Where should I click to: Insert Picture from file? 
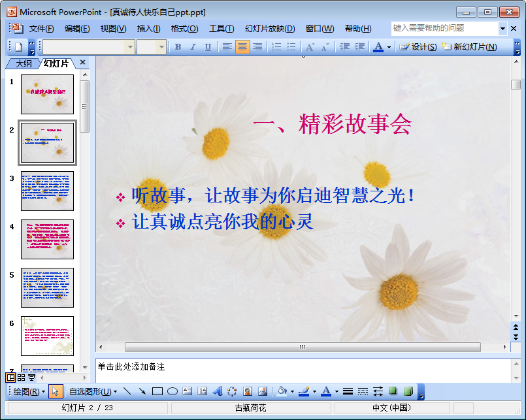pos(262,391)
